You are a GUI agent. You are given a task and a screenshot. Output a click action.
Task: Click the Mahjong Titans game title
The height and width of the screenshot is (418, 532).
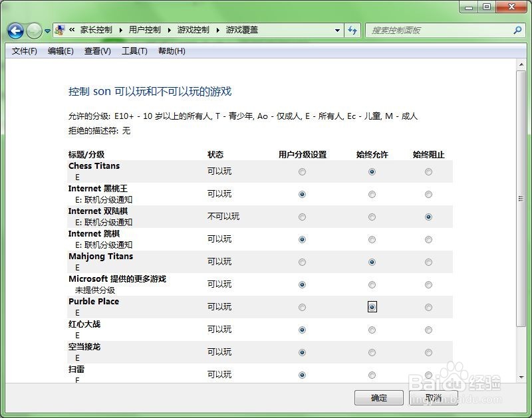(101, 257)
